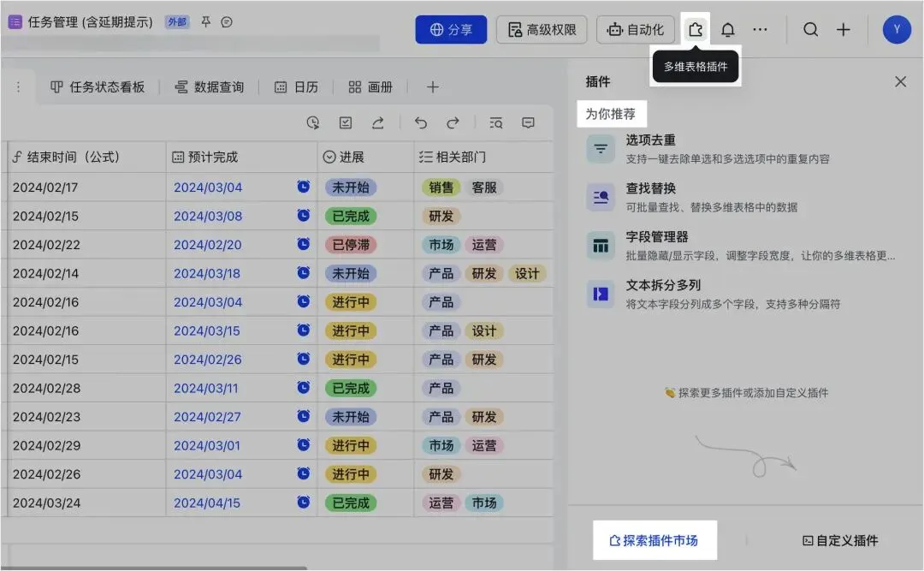924x571 pixels.
Task: Click the 分享 button
Action: pos(451,29)
